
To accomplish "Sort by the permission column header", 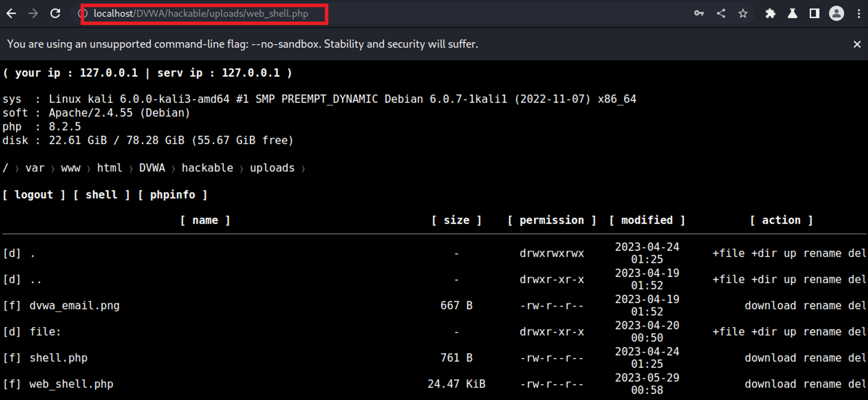I will coord(552,220).
